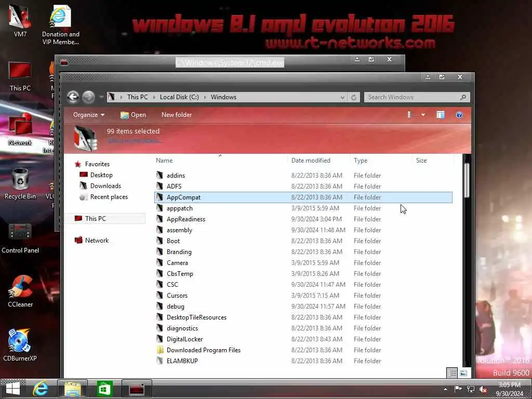532x399 pixels.
Task: Open the VM7 desktop icon
Action: 20,20
